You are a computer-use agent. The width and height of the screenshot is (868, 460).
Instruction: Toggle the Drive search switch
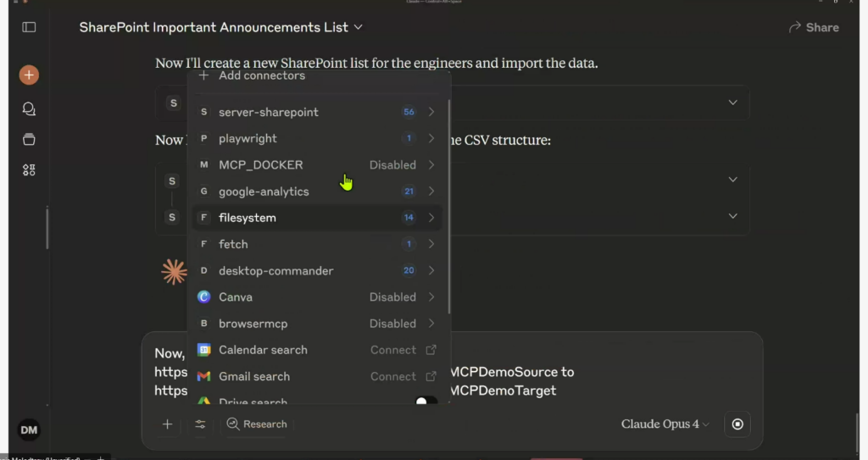pos(426,401)
